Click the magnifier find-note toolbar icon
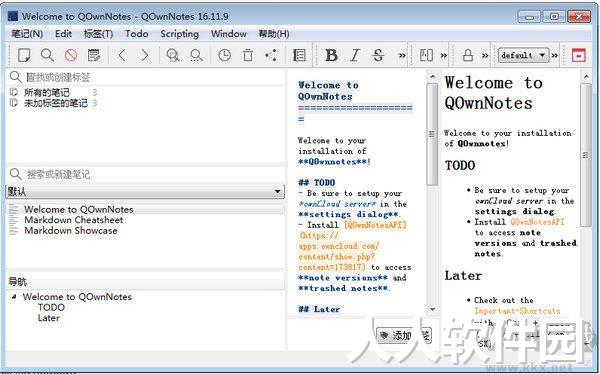The width and height of the screenshot is (600, 374). coord(47,56)
